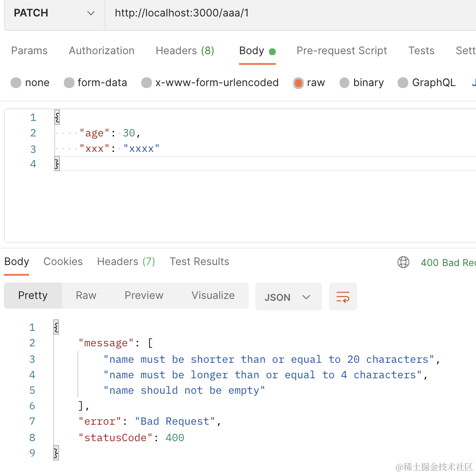Switch to the Authorization tab

(x=102, y=51)
